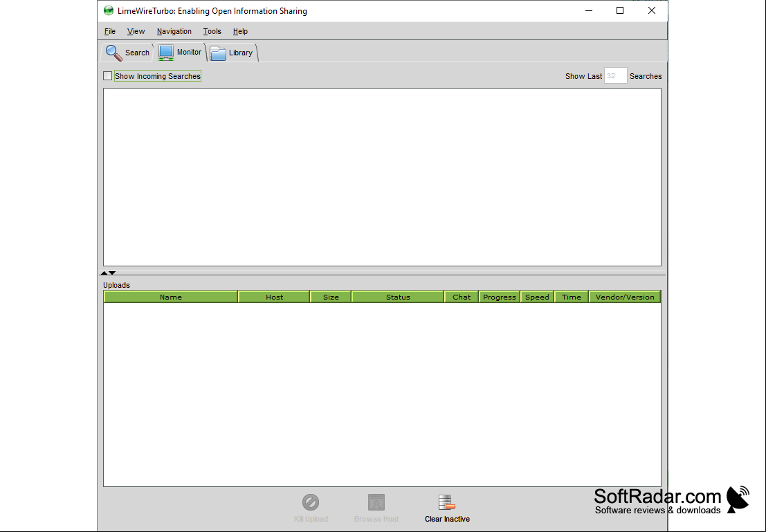Enable the Show Incoming Searches checkbox
The width and height of the screenshot is (766, 532).
tap(107, 76)
